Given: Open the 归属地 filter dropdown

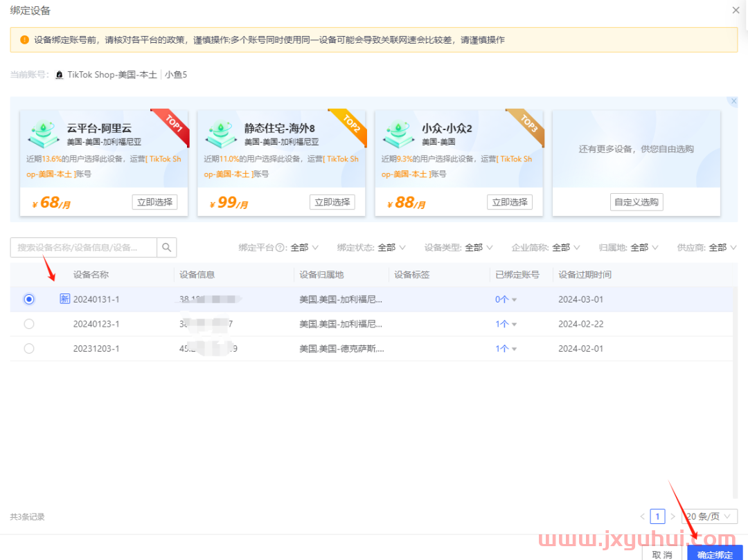Looking at the screenshot, I should pos(645,247).
